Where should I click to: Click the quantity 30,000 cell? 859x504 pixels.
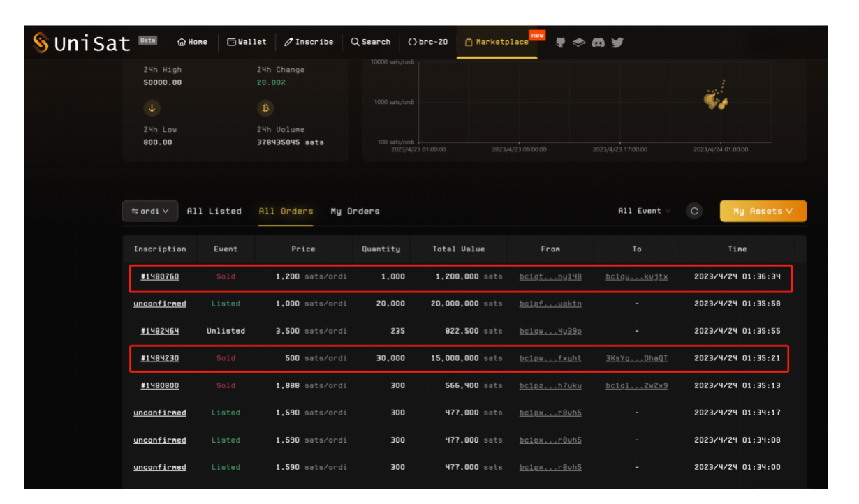pyautogui.click(x=390, y=358)
